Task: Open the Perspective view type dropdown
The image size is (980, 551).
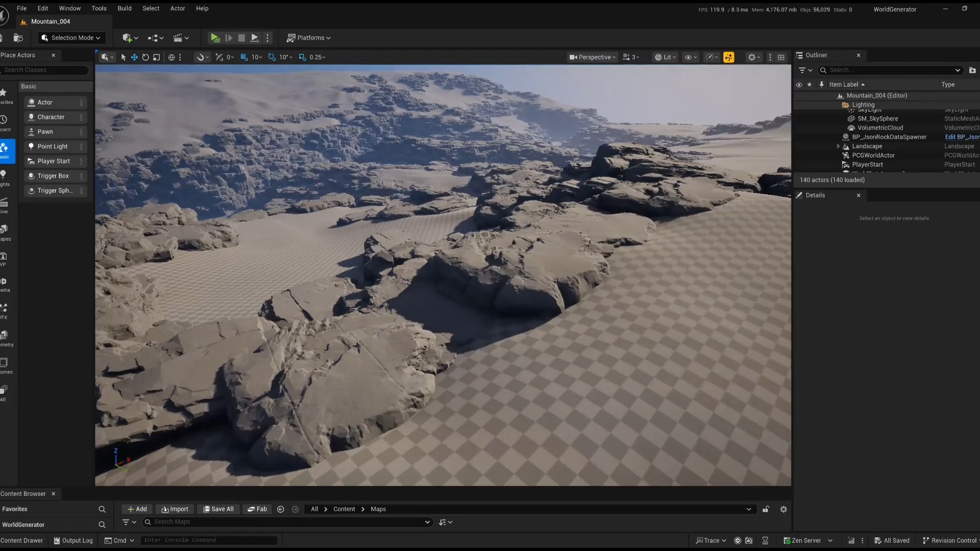Action: point(593,57)
